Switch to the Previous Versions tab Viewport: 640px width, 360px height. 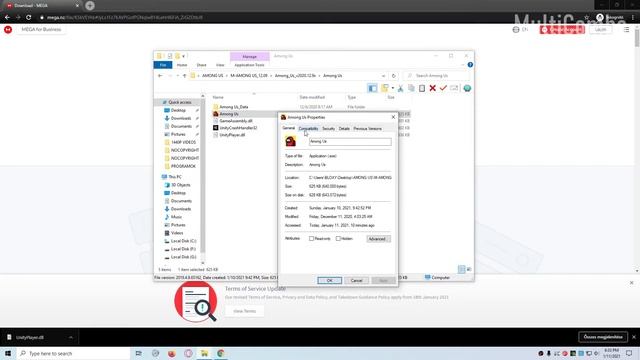[x=367, y=129]
